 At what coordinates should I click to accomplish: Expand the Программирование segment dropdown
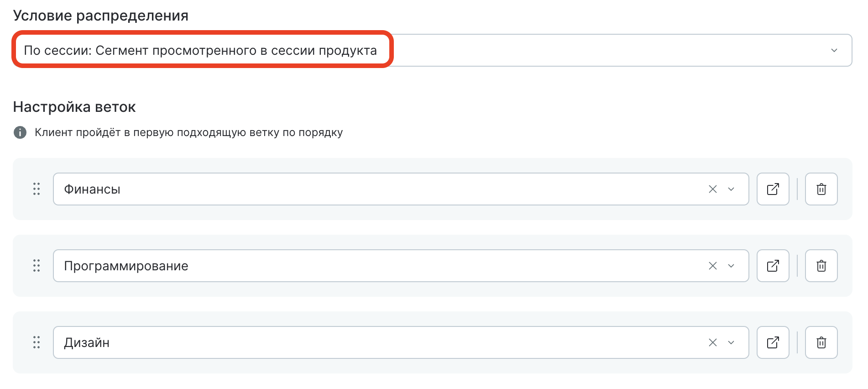(x=731, y=266)
